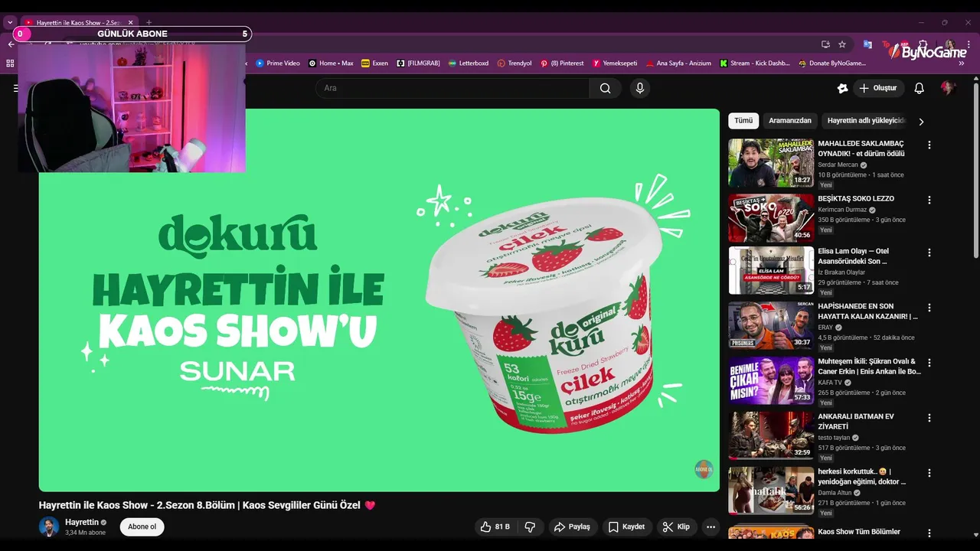Open a new Chrome tab

tap(149, 23)
